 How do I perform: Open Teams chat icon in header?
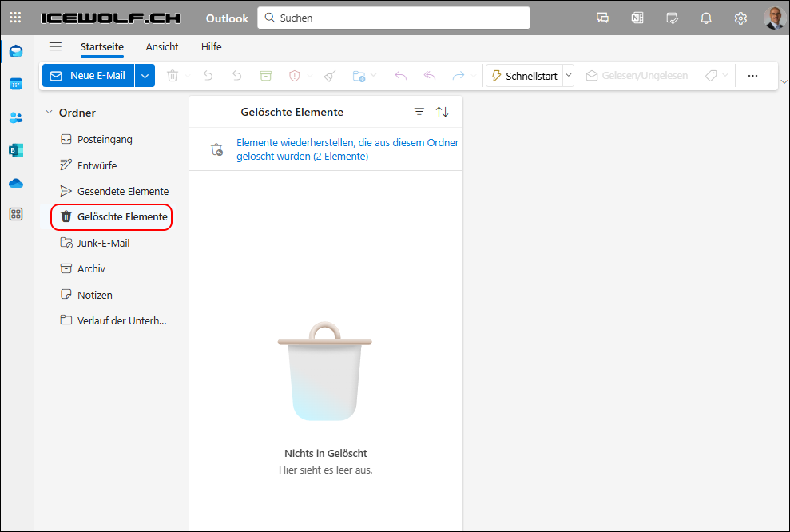pos(602,18)
